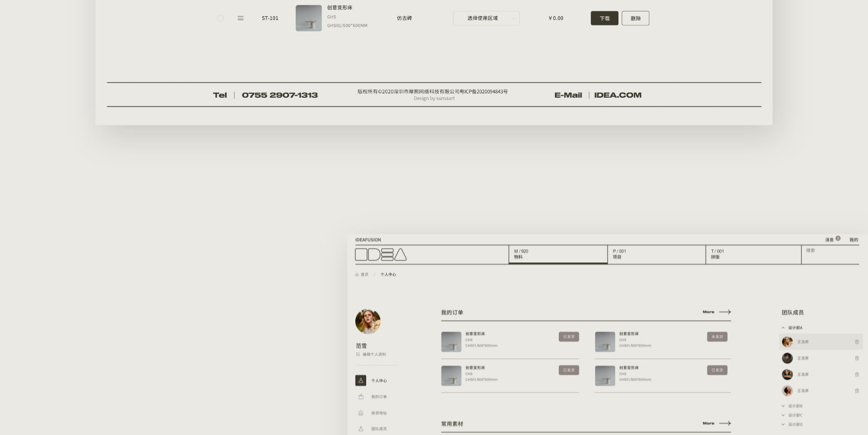Collapse the 设计部A team group

pyautogui.click(x=783, y=328)
